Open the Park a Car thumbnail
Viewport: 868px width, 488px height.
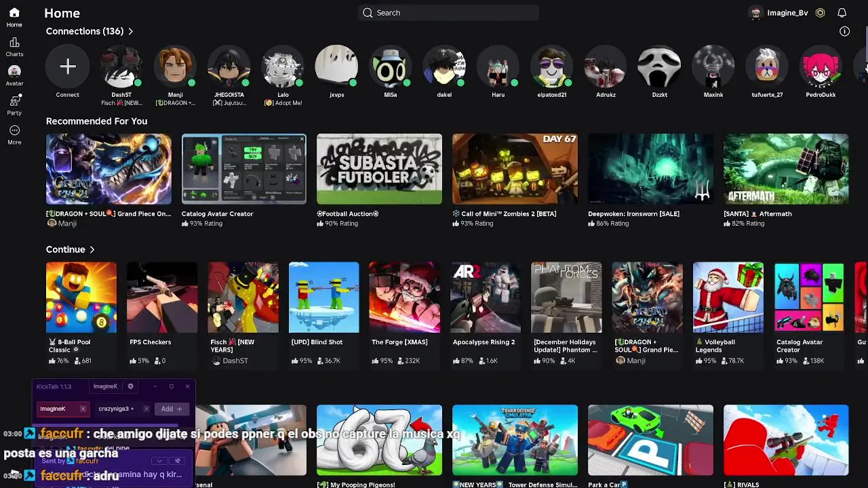pos(650,440)
